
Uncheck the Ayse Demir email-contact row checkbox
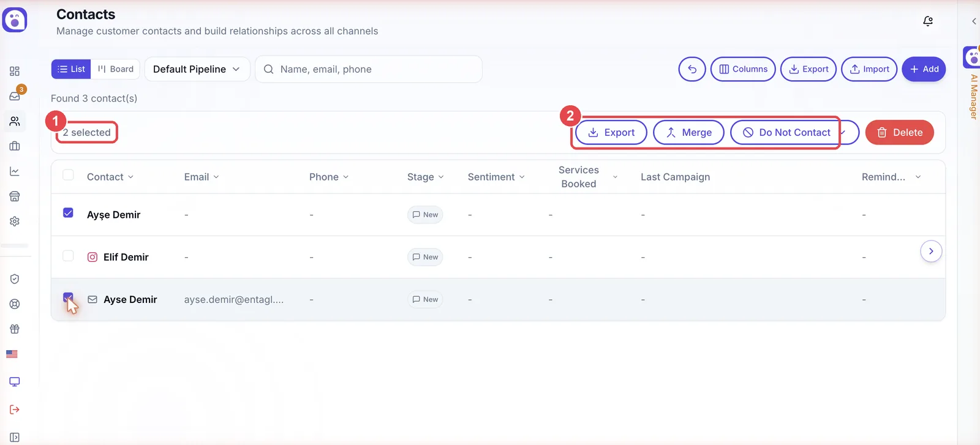point(68,297)
